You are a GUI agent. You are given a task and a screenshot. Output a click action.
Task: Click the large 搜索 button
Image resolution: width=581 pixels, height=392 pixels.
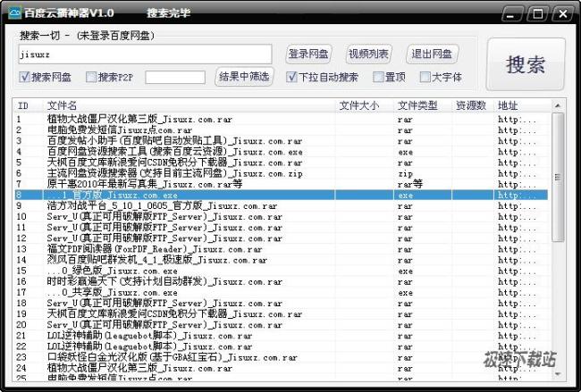pyautogui.click(x=526, y=65)
